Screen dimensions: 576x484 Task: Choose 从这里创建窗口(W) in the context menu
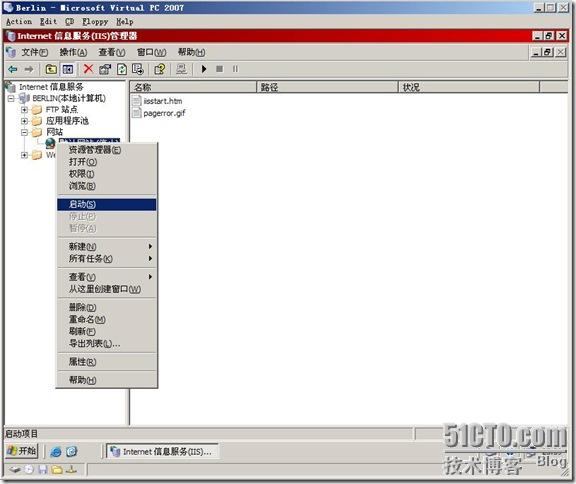point(107,289)
